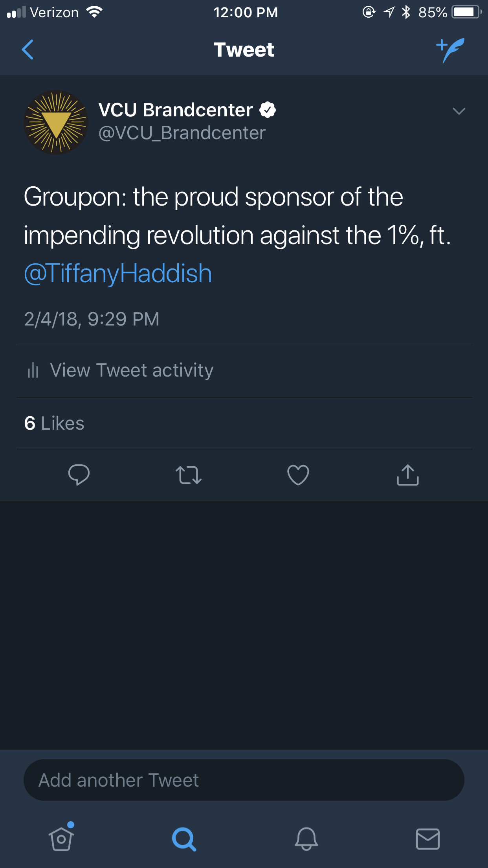The height and width of the screenshot is (868, 488).
Task: Open the Home tab
Action: pyautogui.click(x=61, y=838)
